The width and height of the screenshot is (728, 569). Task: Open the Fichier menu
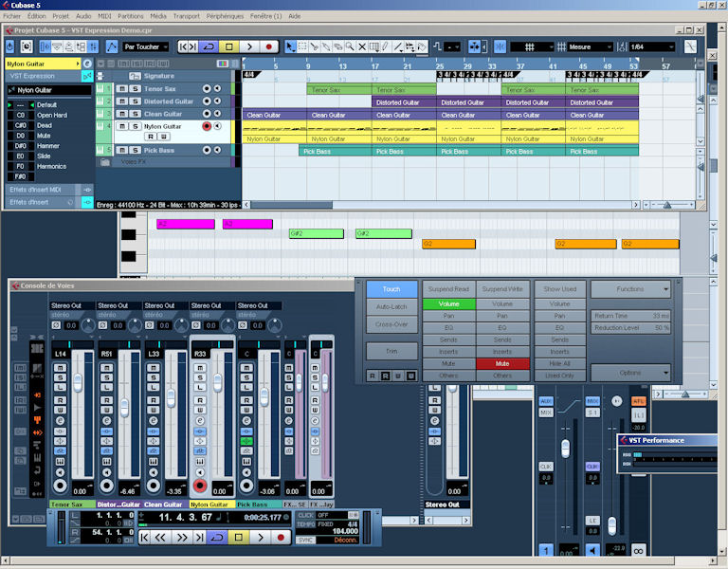[x=12, y=16]
